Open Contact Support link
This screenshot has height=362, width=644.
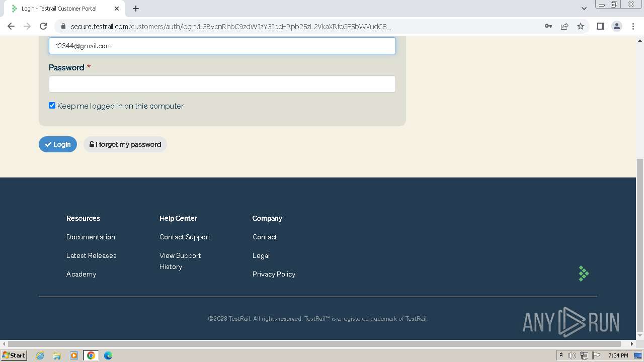click(x=185, y=237)
